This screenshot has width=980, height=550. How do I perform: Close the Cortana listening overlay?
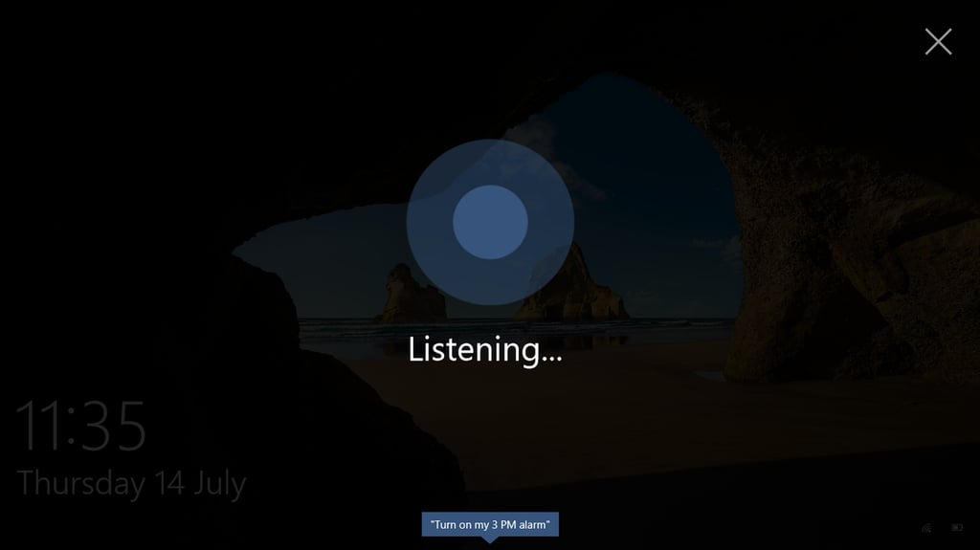tap(938, 42)
